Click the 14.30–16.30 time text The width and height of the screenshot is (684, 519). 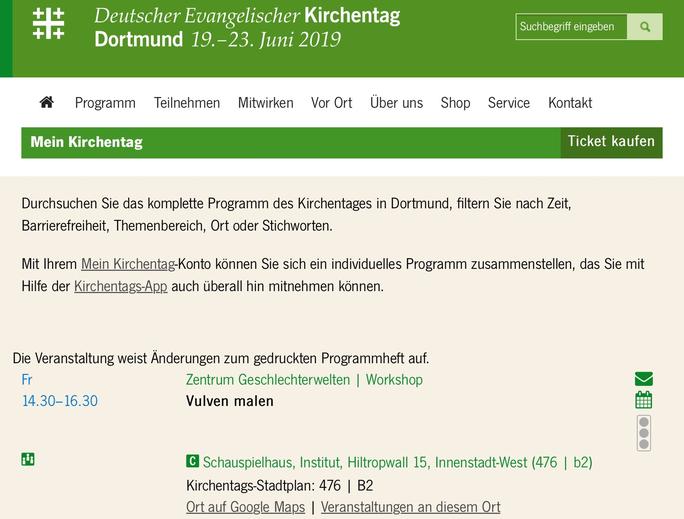(x=60, y=401)
